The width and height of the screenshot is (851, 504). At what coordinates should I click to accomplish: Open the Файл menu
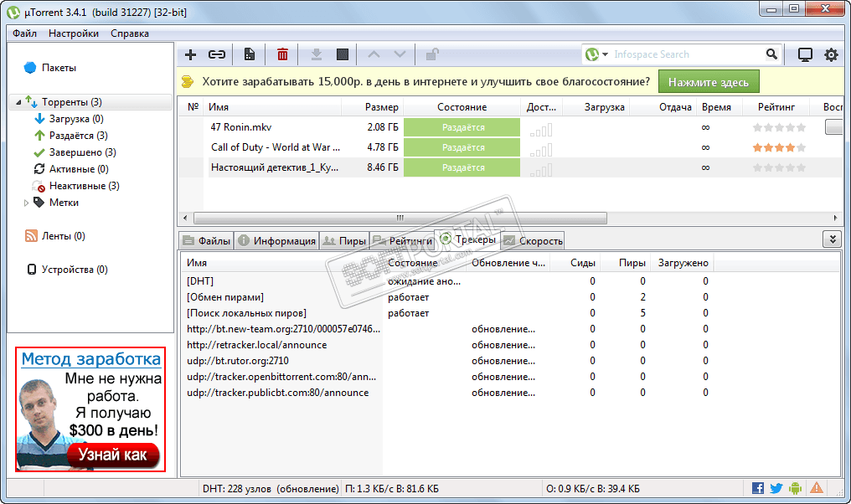tap(25, 33)
